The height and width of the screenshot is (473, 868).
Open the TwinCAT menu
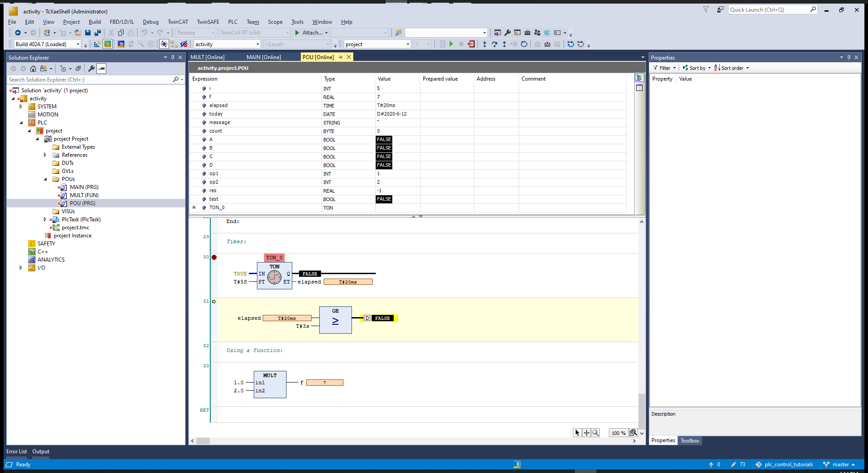click(178, 22)
